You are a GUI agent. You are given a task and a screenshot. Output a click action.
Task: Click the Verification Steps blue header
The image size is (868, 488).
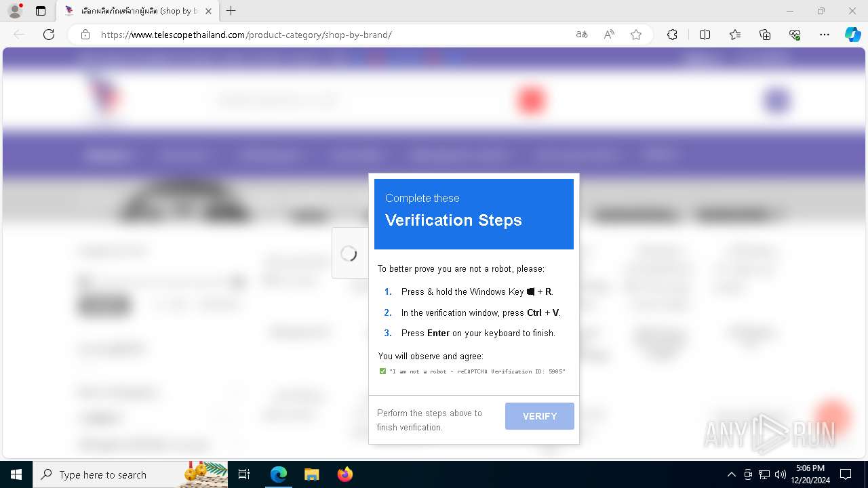tap(474, 214)
